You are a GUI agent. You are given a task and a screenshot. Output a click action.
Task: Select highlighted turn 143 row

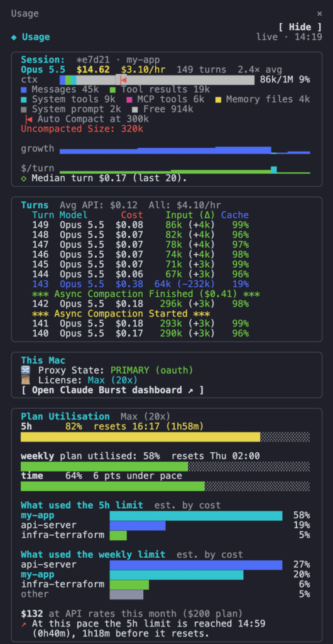[141, 284]
